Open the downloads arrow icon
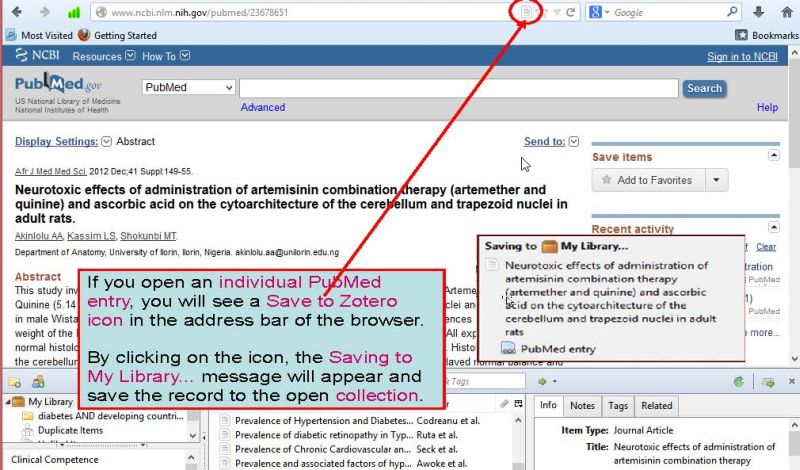 click(x=759, y=12)
